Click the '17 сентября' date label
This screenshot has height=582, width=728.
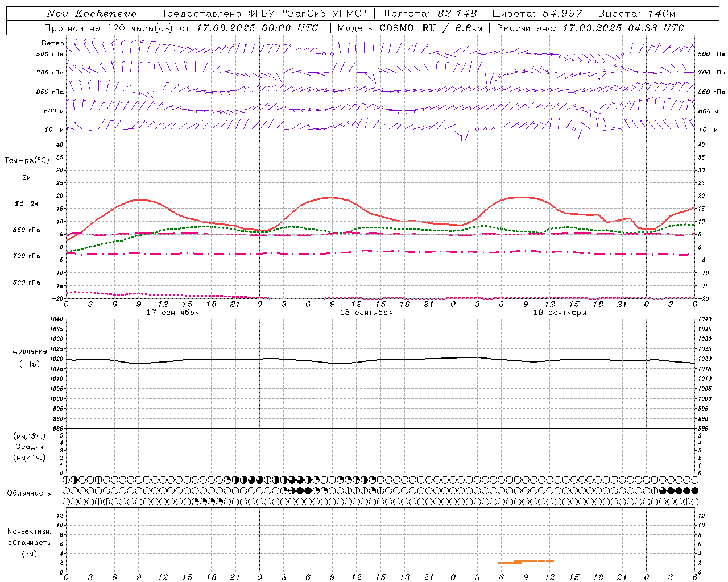click(x=173, y=313)
